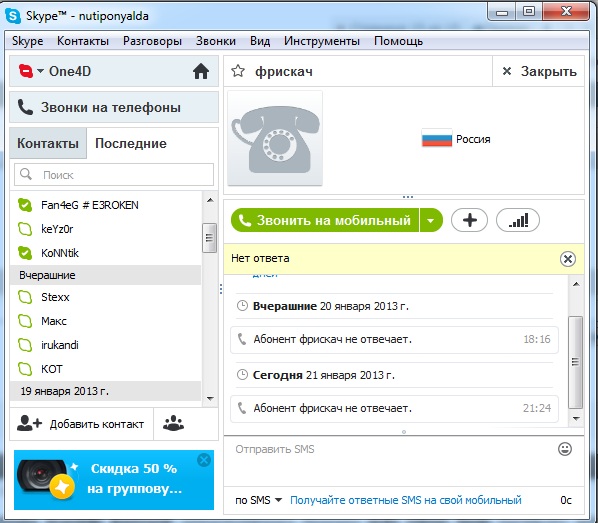Image resolution: width=598 pixels, height=523 pixels.
Task: Open the Помощь menu
Action: pos(398,41)
